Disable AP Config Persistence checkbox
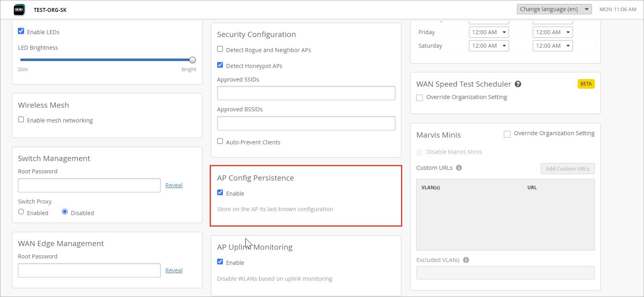The width and height of the screenshot is (644, 297). tap(220, 192)
